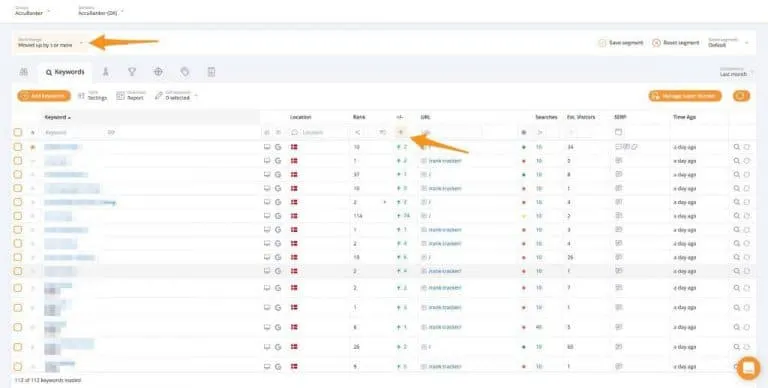Click the Google icon in the rank 18 row
This screenshot has height=388, width=768.
tap(278, 257)
